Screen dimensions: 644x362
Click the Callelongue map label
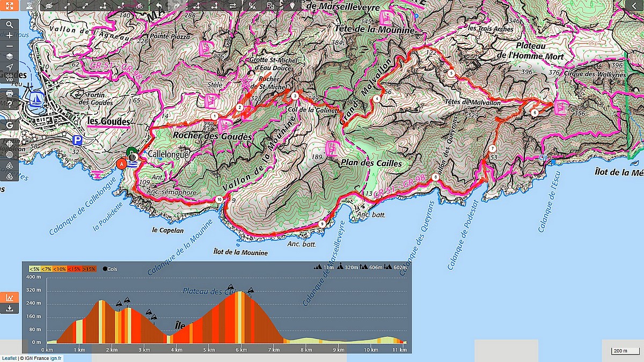pos(167,154)
